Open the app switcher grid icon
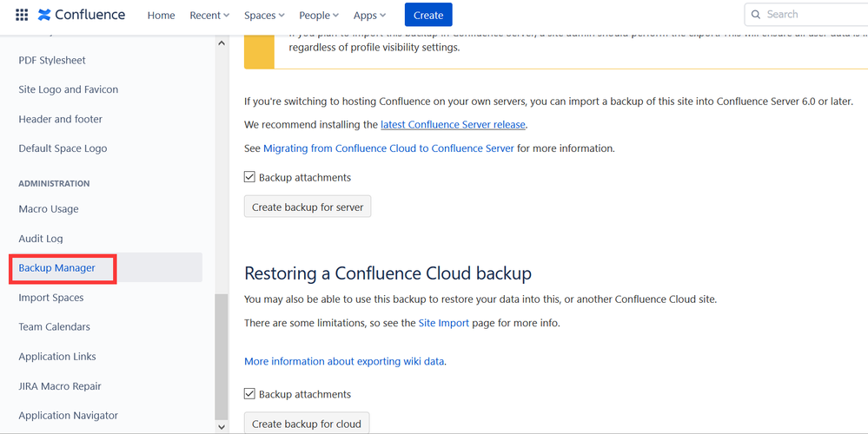 (22, 15)
